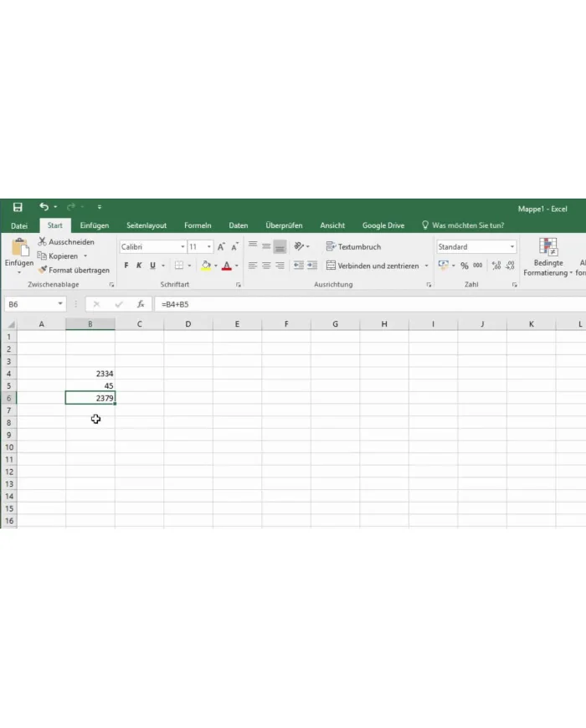The width and height of the screenshot is (586, 728).
Task: Click the increase indent icon
Action: click(312, 266)
